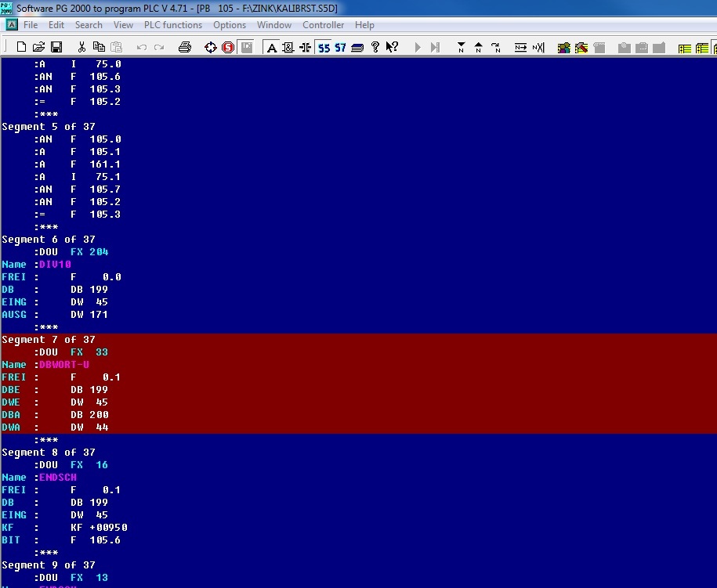Click the grayed step-to-end arrow icon

(435, 47)
